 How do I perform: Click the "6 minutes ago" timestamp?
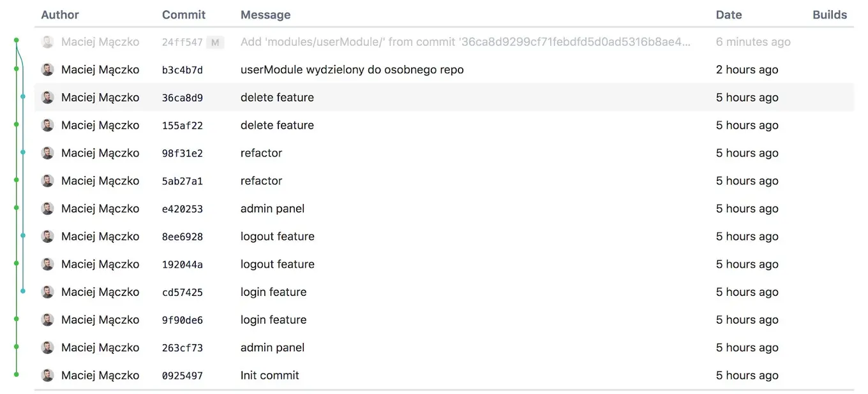coord(753,41)
